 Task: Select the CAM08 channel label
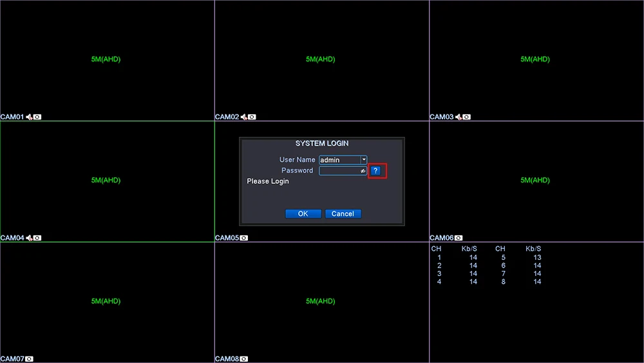pyautogui.click(x=227, y=359)
